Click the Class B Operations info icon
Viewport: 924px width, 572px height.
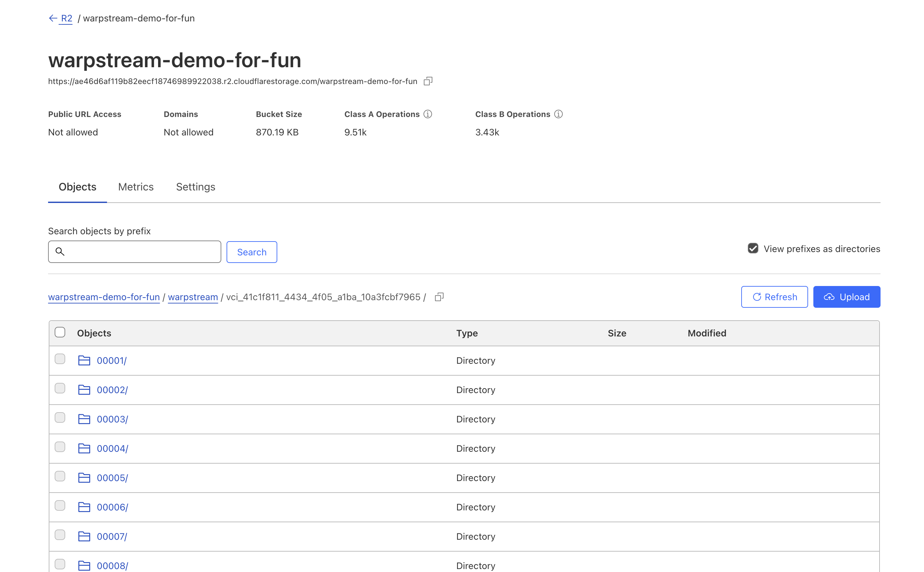coord(558,114)
